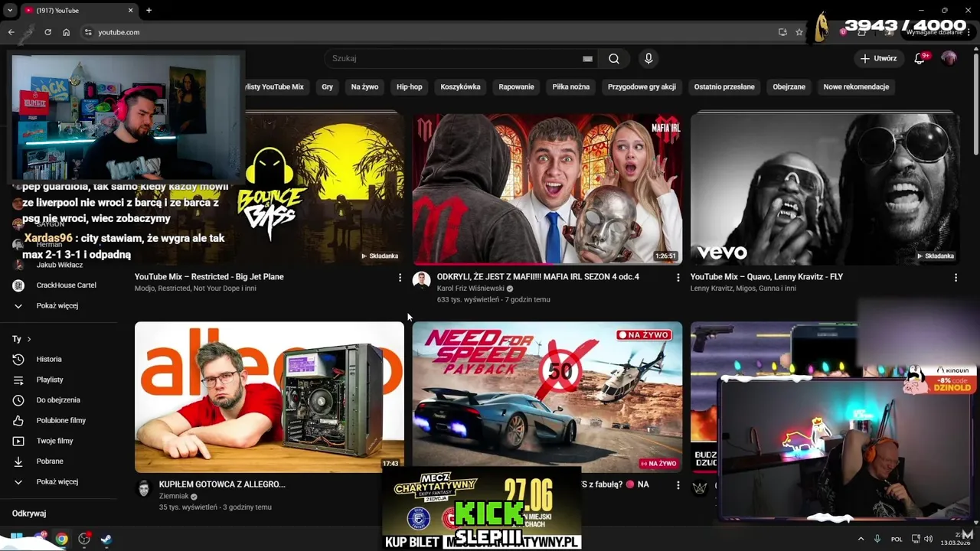Image resolution: width=980 pixels, height=551 pixels.
Task: Open Jakub Wikłacz subscription
Action: pyautogui.click(x=60, y=266)
